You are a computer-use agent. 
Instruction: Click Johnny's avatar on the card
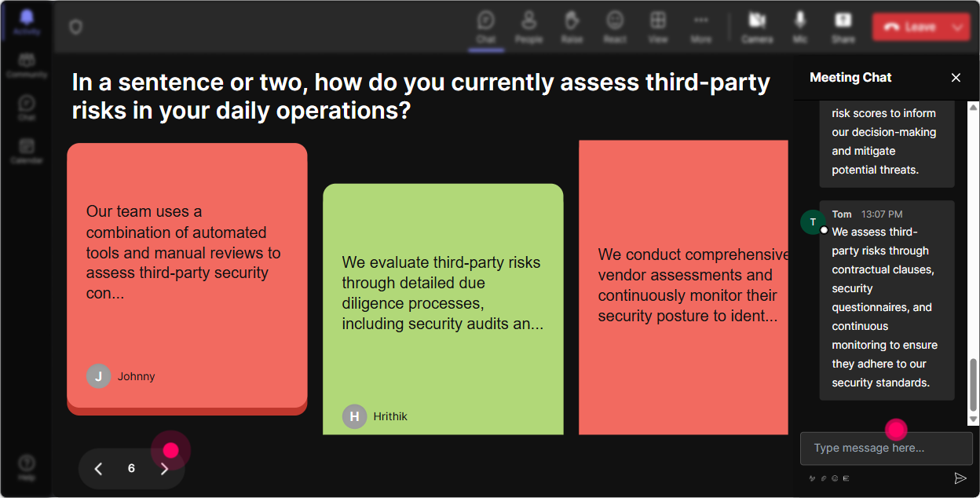pos(98,376)
